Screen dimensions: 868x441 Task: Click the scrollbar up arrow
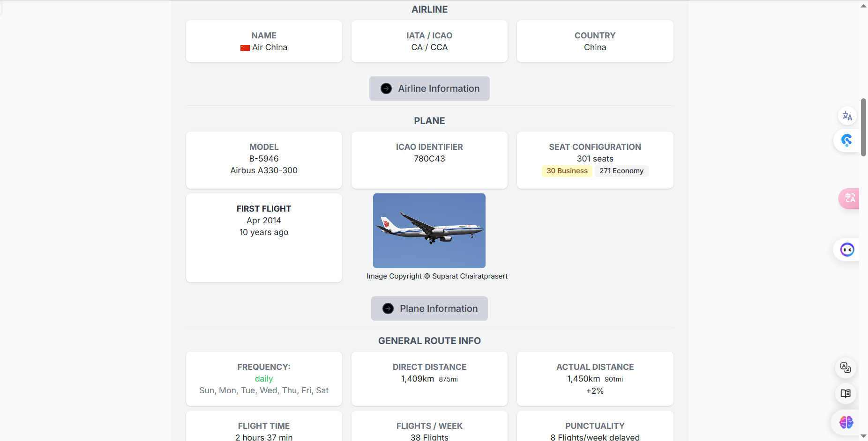pyautogui.click(x=863, y=6)
